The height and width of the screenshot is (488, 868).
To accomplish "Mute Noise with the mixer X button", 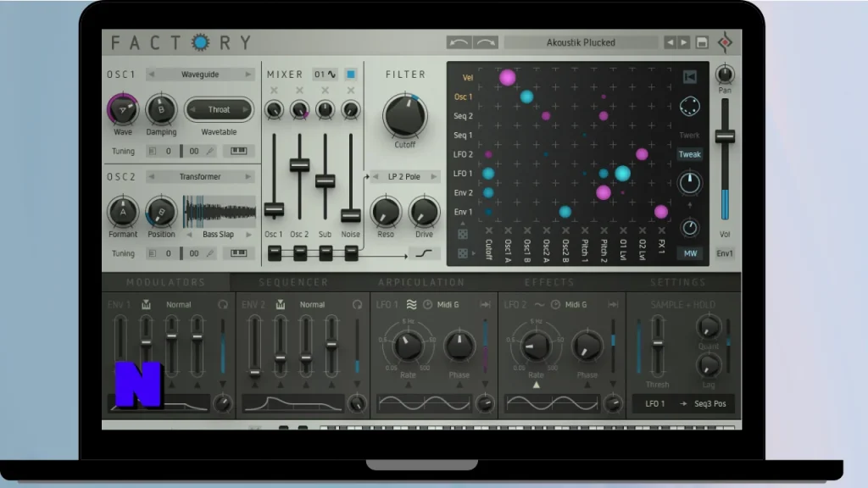I will click(x=350, y=90).
